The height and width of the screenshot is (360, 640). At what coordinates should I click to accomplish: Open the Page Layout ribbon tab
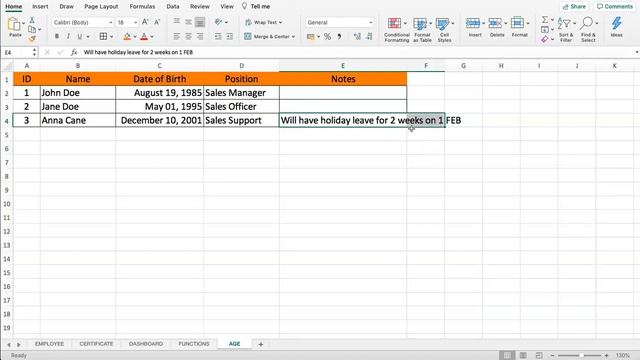[x=101, y=7]
